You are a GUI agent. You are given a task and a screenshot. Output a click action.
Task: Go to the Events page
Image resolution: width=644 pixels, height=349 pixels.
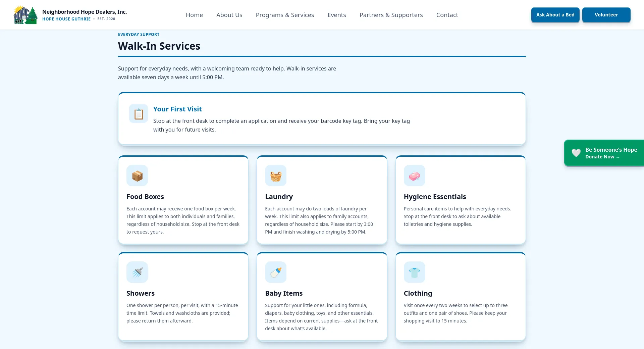coord(337,15)
